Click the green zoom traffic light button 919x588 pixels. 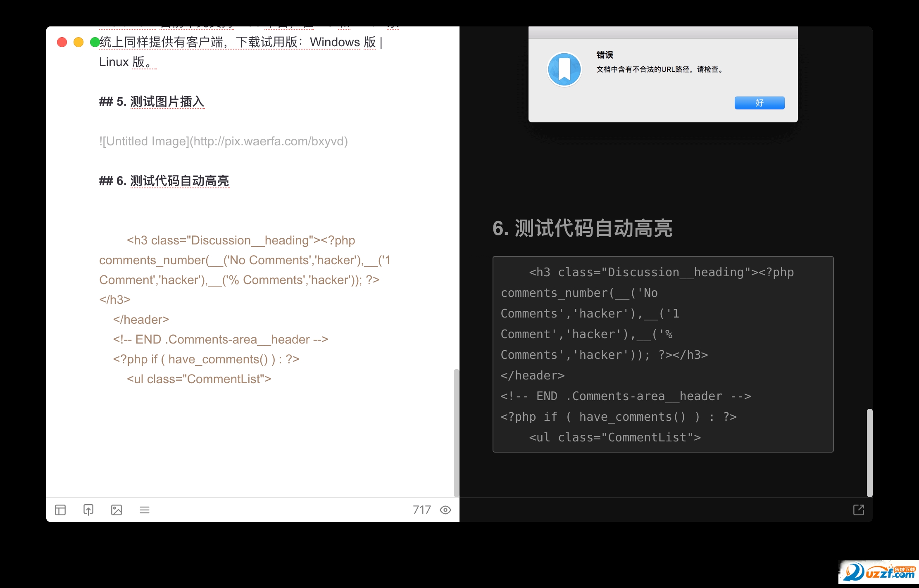pos(95,42)
